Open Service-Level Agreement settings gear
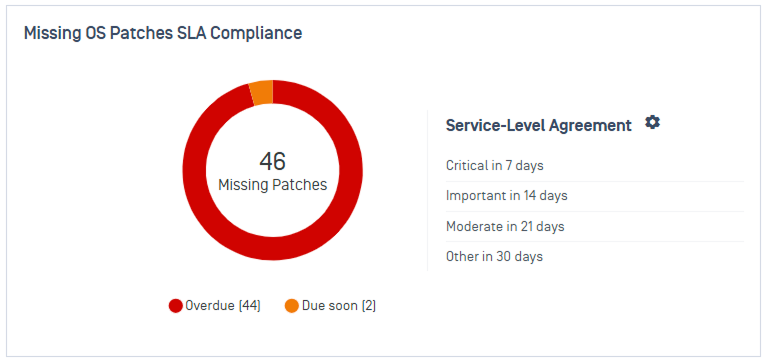766x362 pixels. 652,123
